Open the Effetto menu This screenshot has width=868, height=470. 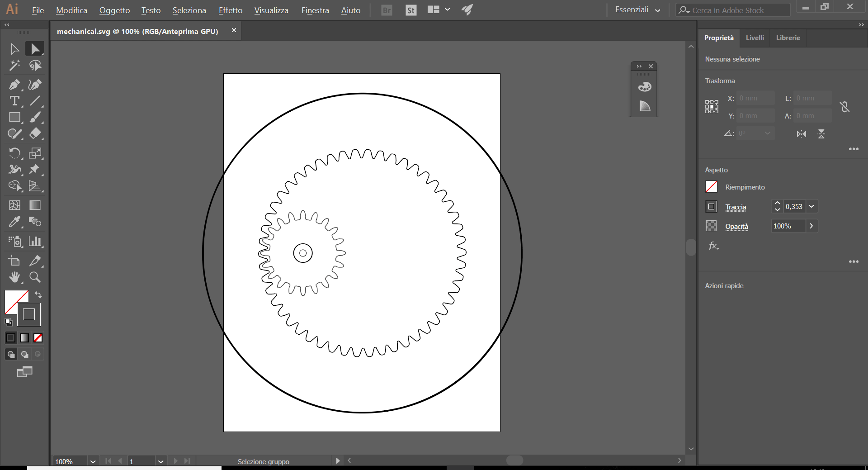click(x=231, y=10)
